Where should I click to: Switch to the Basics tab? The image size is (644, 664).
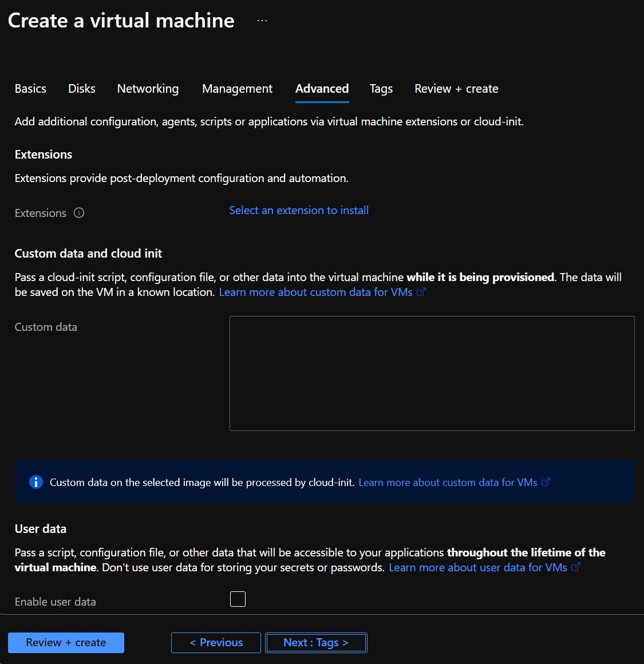point(30,89)
